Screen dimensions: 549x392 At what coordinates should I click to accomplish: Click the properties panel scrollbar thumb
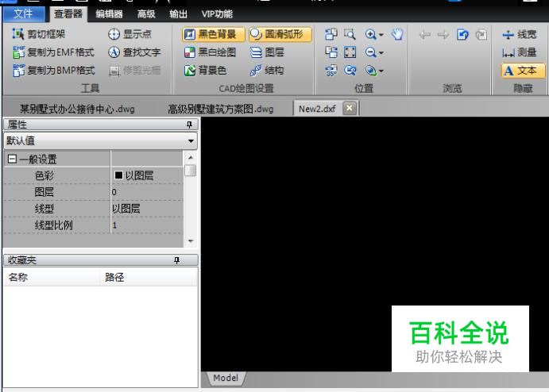[x=191, y=171]
